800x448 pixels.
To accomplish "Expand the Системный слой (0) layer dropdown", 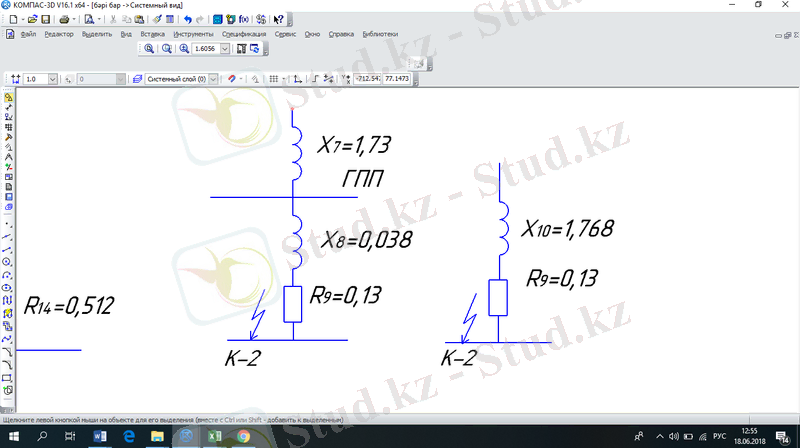I will pyautogui.click(x=214, y=79).
